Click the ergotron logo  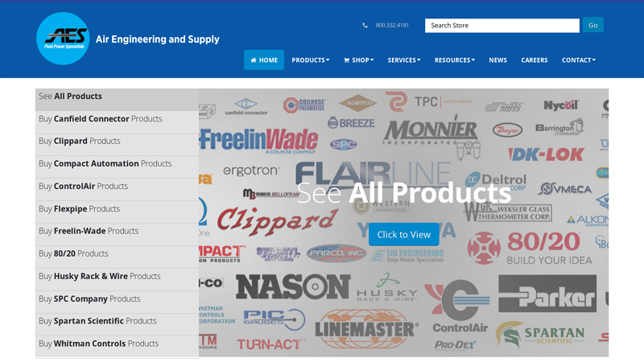(251, 171)
